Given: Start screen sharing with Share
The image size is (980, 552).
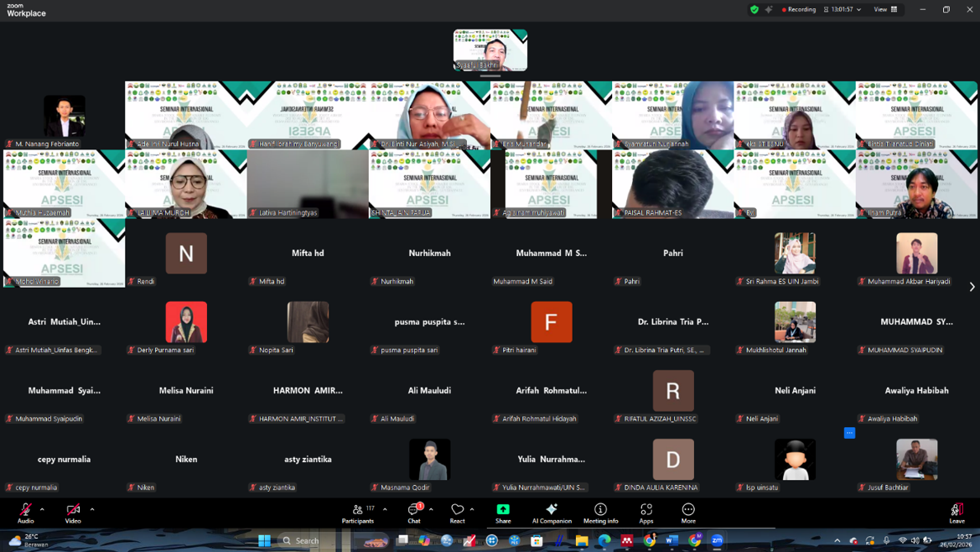Looking at the screenshot, I should click(x=503, y=513).
